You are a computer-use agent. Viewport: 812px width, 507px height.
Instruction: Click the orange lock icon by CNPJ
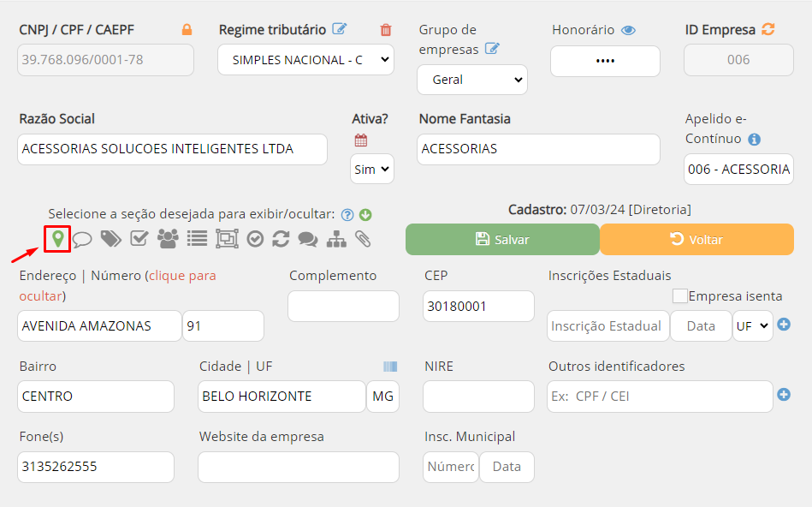(187, 30)
